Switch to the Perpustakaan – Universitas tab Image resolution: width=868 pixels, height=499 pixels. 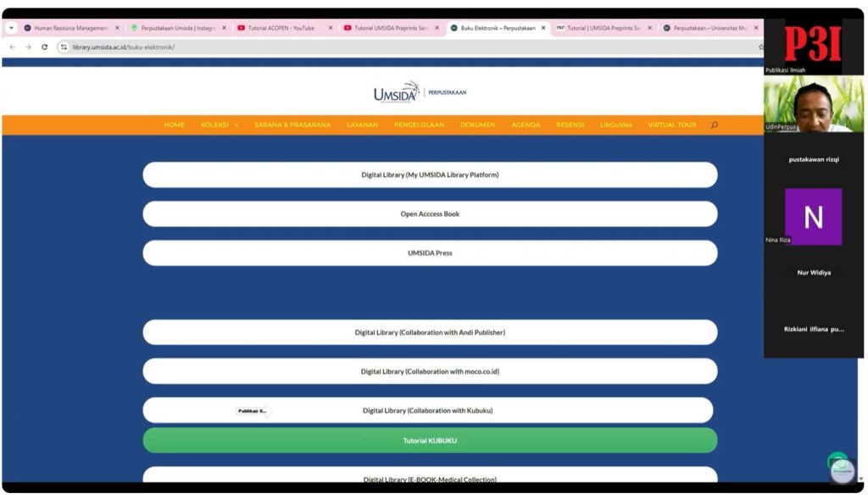(x=710, y=28)
